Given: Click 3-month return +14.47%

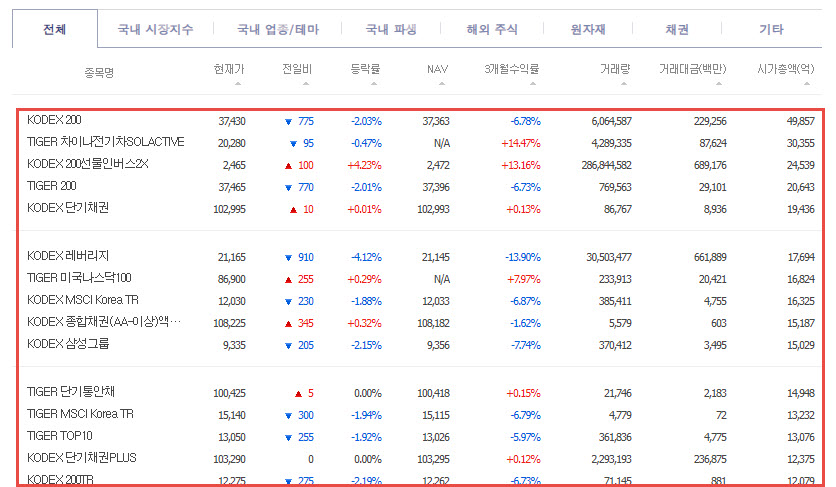Looking at the screenshot, I should [x=521, y=143].
